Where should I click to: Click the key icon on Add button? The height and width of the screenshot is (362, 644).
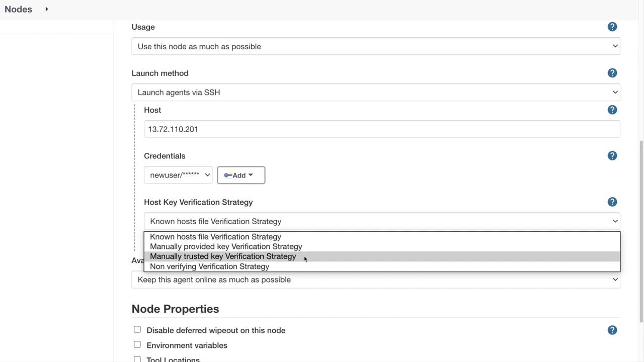228,175
